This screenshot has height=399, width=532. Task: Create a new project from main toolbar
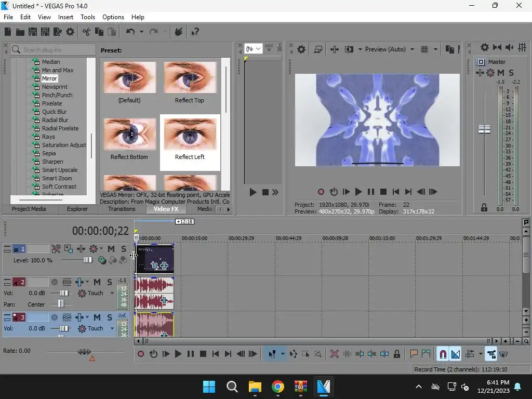coord(8,32)
